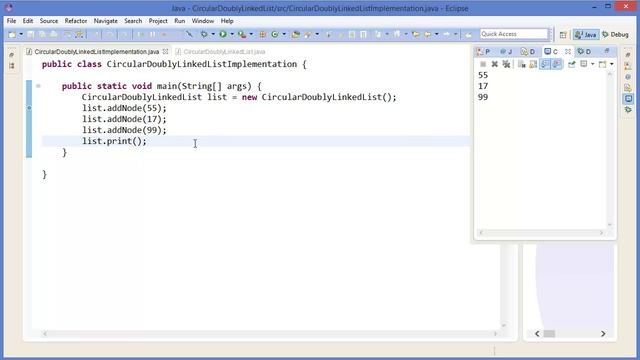Open the Source menu
The height and width of the screenshot is (360, 640).
click(x=49, y=21)
